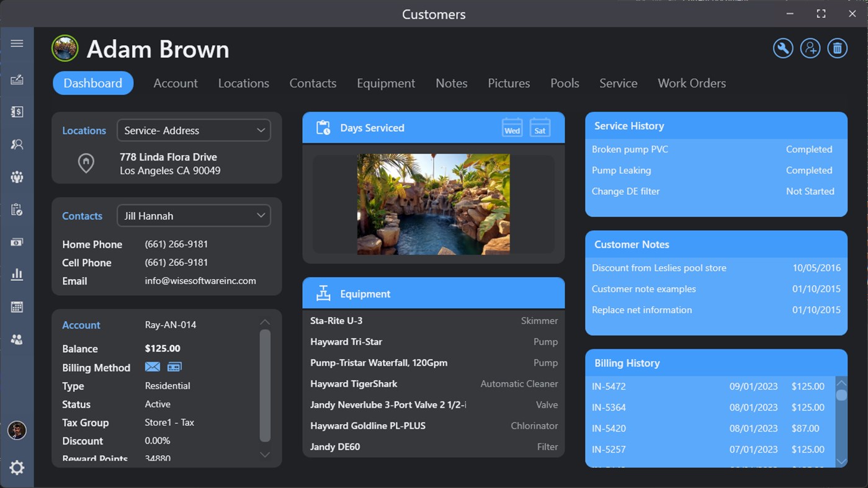Viewport: 868px width, 488px height.
Task: Click the Change DE filter service entry
Action: [625, 191]
